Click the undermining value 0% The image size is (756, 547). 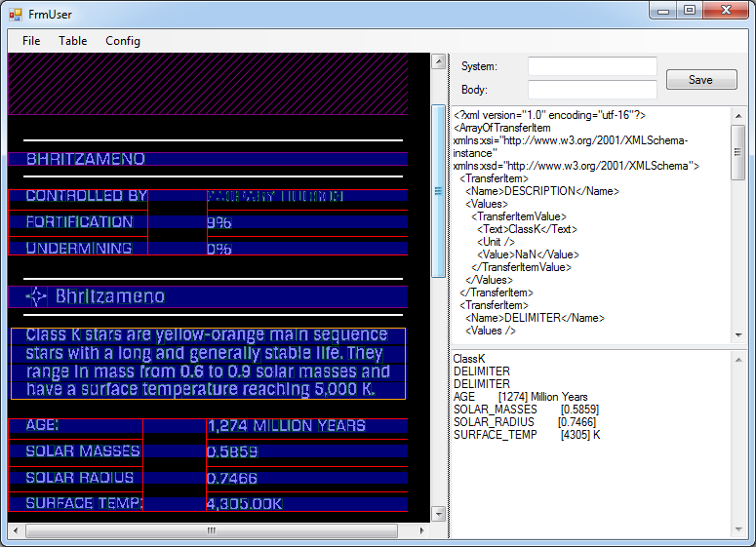(x=219, y=249)
